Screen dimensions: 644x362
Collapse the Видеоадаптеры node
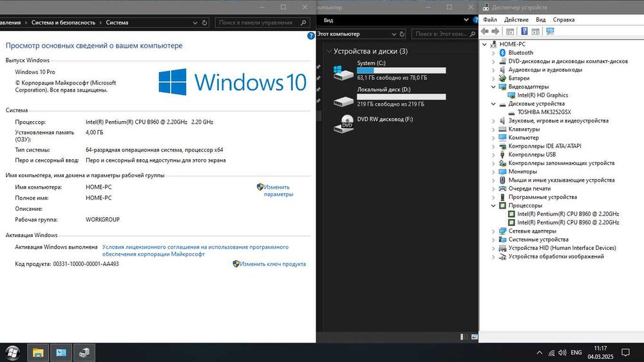[493, 87]
